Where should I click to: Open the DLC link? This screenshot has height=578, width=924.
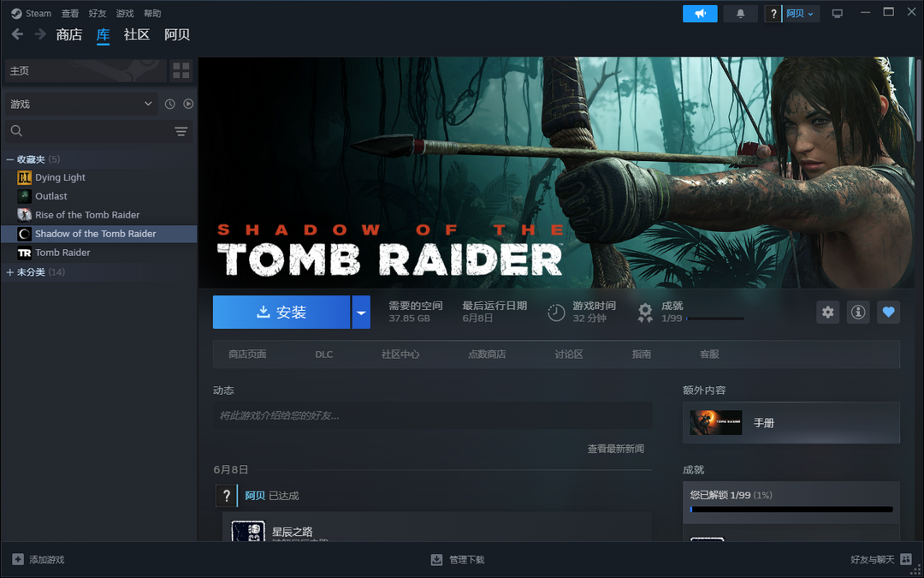323,355
